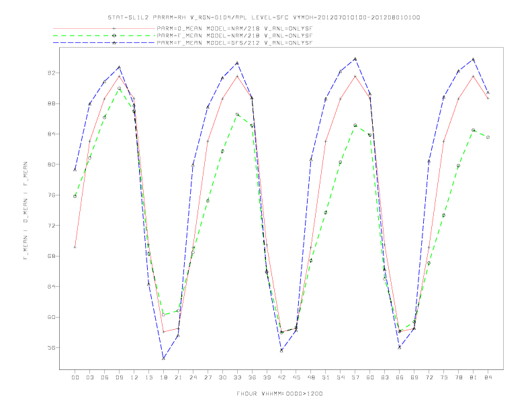Click y-axis tick value 68
532x411 pixels.
click(51, 256)
